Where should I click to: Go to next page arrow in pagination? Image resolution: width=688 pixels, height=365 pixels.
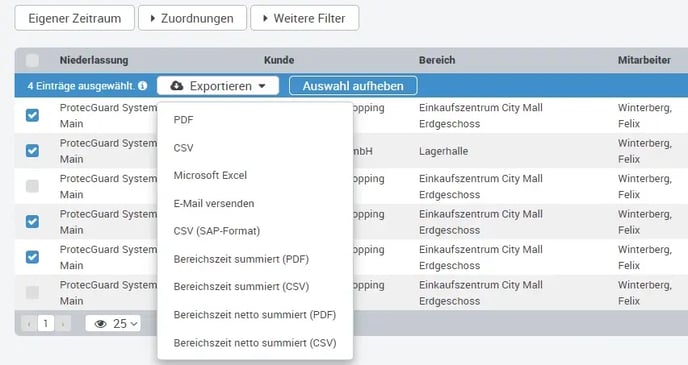pyautogui.click(x=63, y=324)
